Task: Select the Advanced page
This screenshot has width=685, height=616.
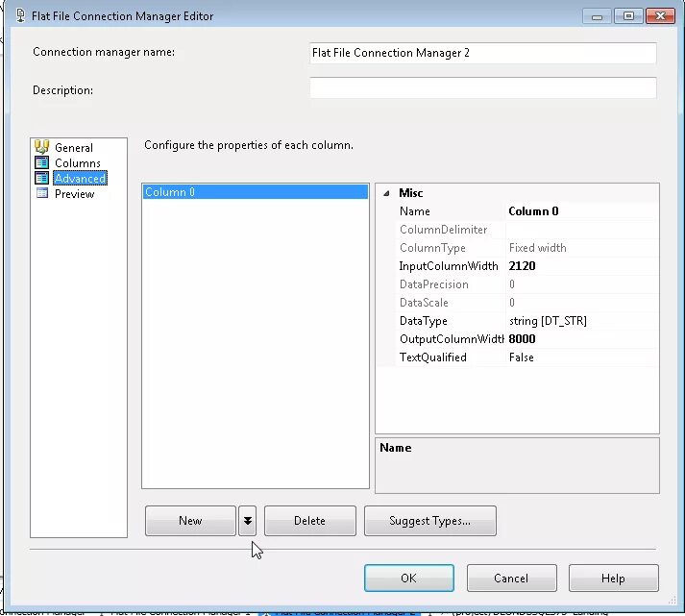Action: pyautogui.click(x=80, y=178)
